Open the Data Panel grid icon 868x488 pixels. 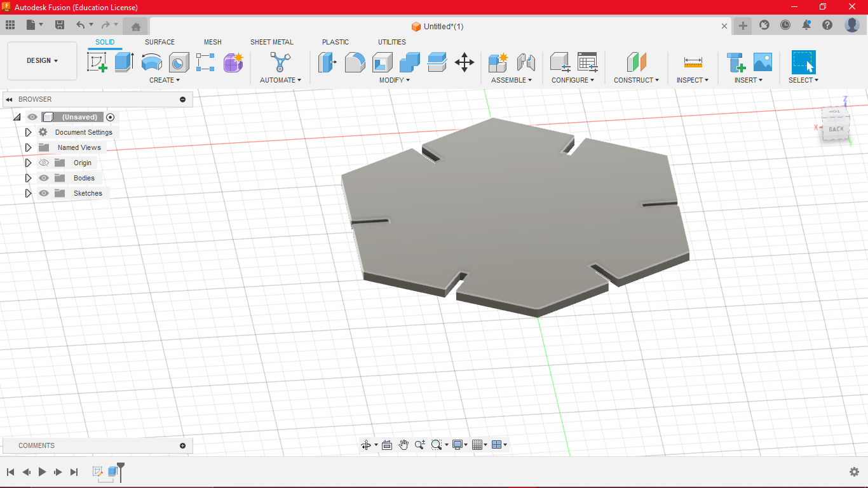(x=10, y=25)
